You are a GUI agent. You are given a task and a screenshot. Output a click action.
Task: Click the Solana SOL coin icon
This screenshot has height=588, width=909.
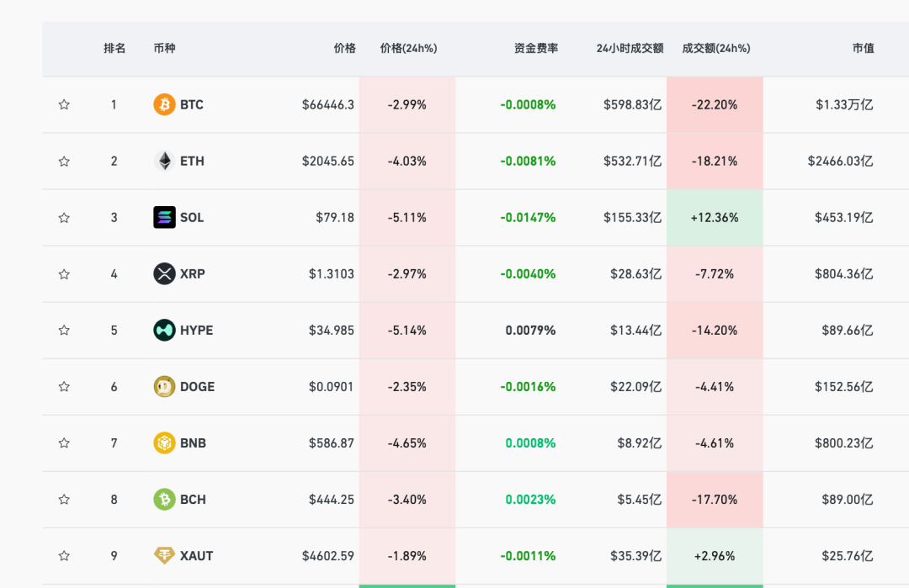[164, 218]
